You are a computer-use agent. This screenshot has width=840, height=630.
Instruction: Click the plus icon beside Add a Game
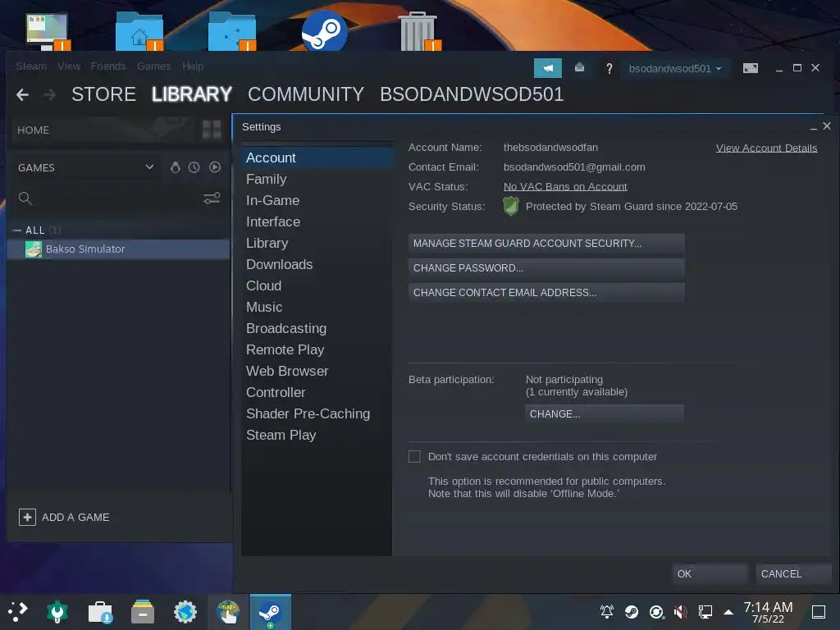[x=27, y=517]
